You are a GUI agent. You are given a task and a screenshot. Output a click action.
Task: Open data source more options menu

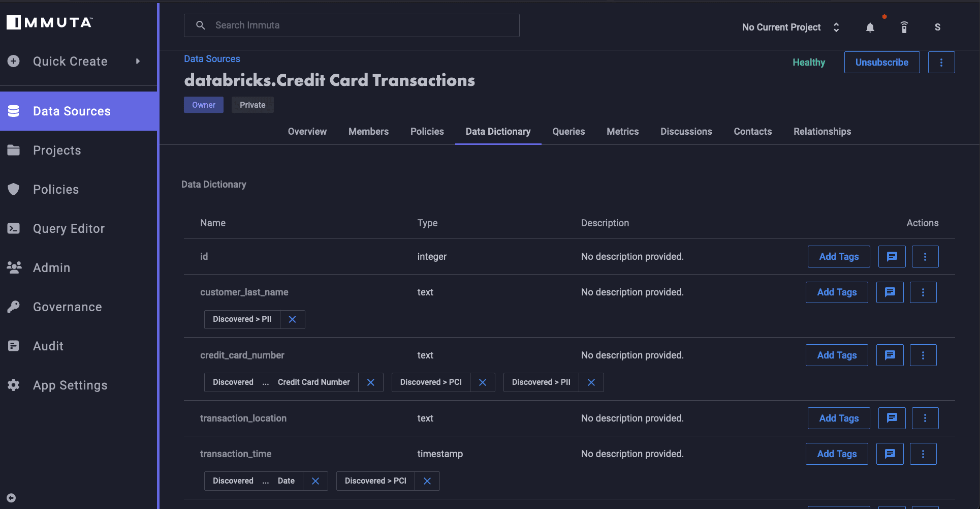(x=941, y=63)
